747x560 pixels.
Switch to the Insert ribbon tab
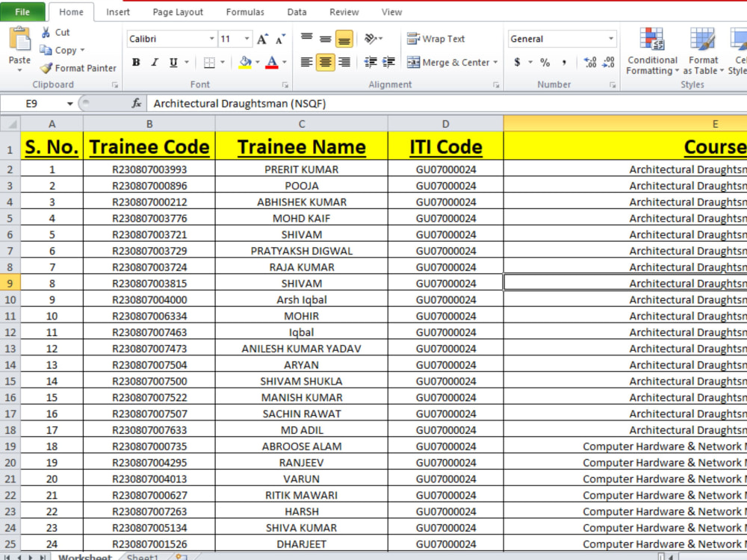[x=118, y=12]
